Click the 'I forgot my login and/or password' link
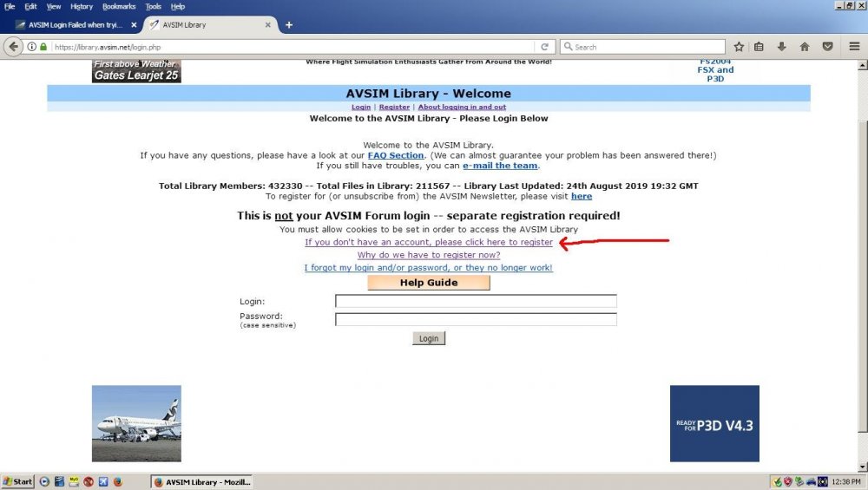 point(429,268)
